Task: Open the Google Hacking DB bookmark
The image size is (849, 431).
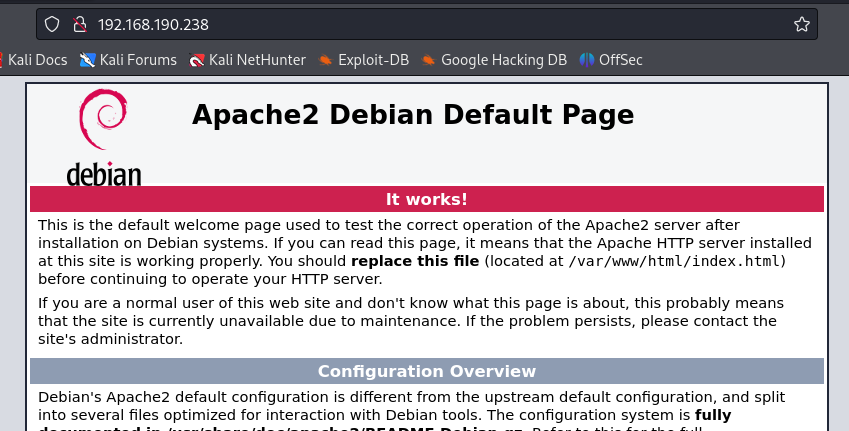Action: 494,60
